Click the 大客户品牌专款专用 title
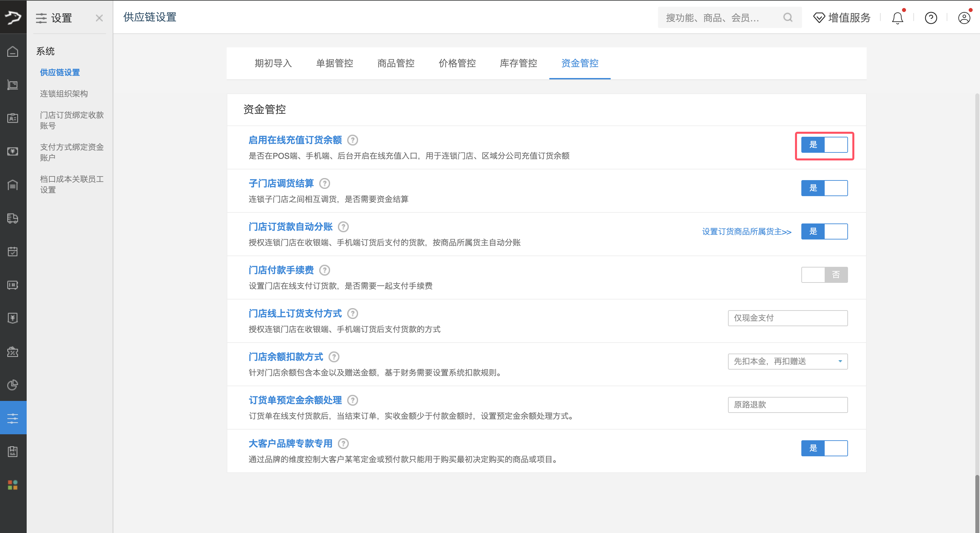980x533 pixels. click(290, 444)
